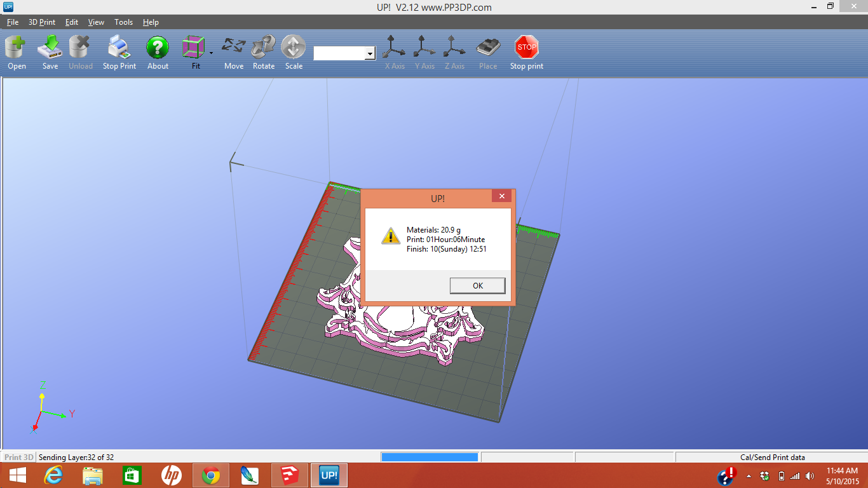
Task: Open the 3D Print menu
Action: 41,22
